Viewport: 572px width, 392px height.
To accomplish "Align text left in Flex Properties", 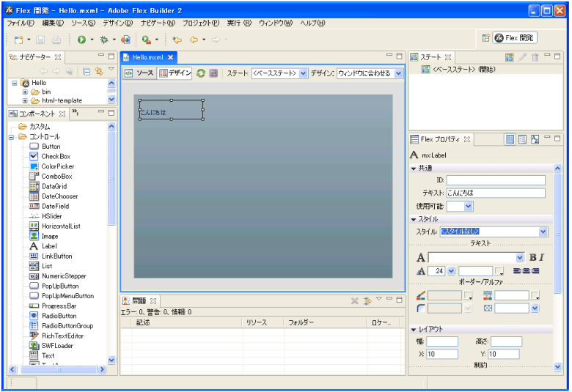I will pyautogui.click(x=517, y=271).
